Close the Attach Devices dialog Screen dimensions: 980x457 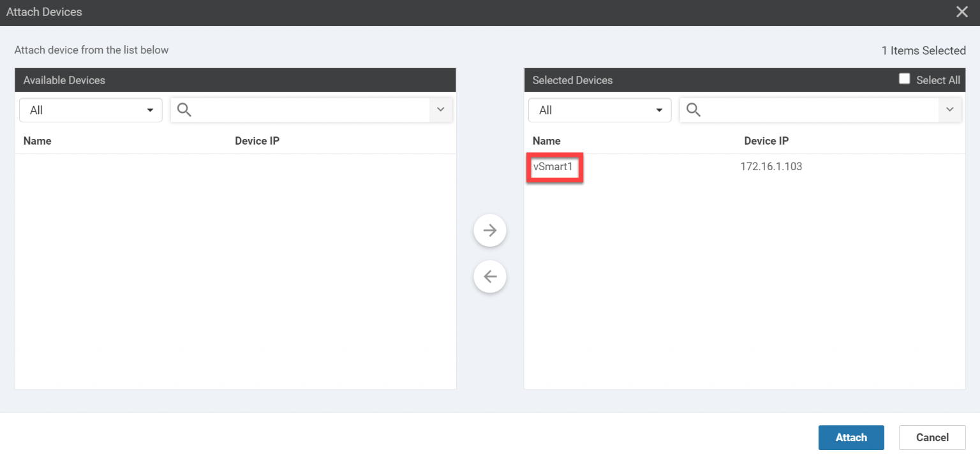[x=962, y=11]
